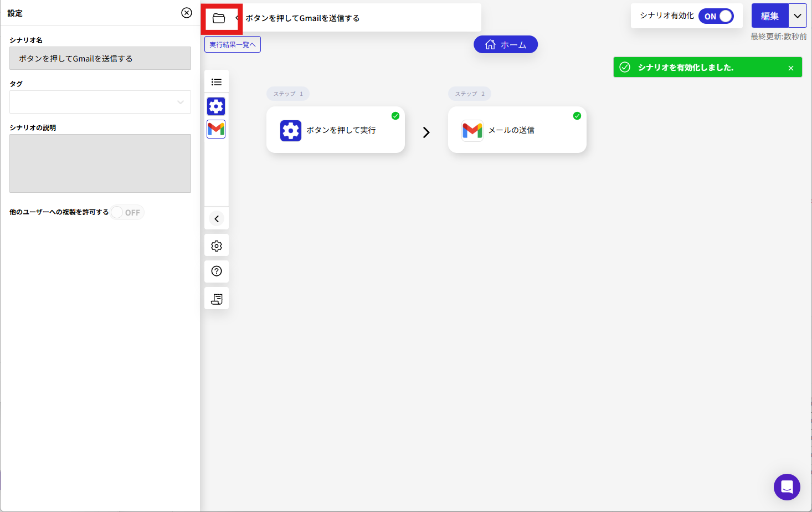Open the dropdown arrow next to 編集
812x512 pixels.
tap(798, 16)
